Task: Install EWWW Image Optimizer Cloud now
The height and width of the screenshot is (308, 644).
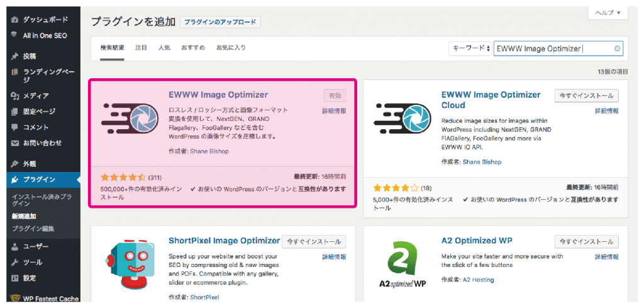Action: [x=587, y=95]
